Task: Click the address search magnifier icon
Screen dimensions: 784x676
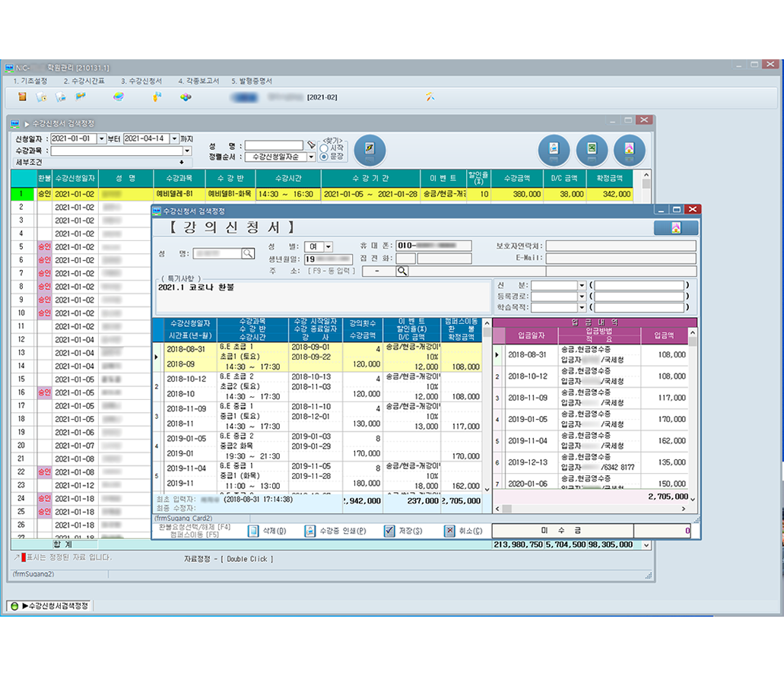Action: (402, 271)
